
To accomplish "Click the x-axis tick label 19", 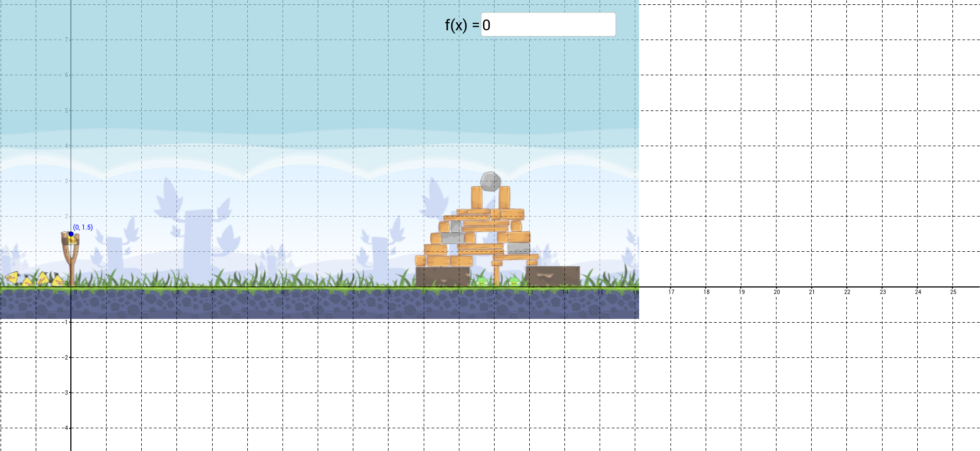I will click(x=741, y=292).
